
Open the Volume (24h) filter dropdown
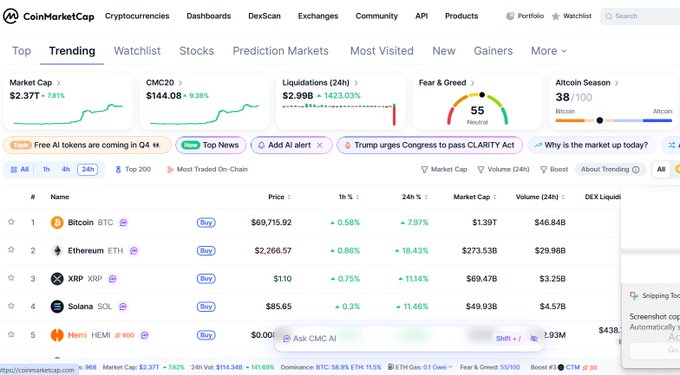[x=503, y=170]
